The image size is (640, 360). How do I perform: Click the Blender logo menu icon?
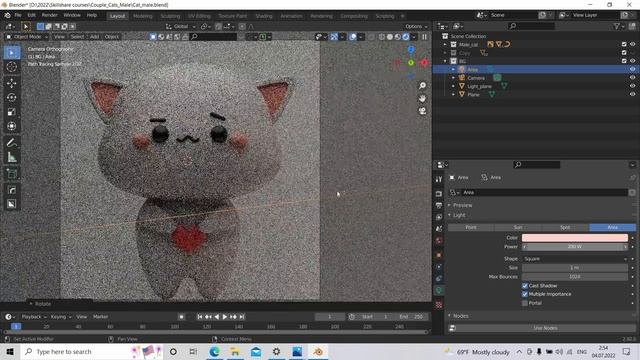7,15
